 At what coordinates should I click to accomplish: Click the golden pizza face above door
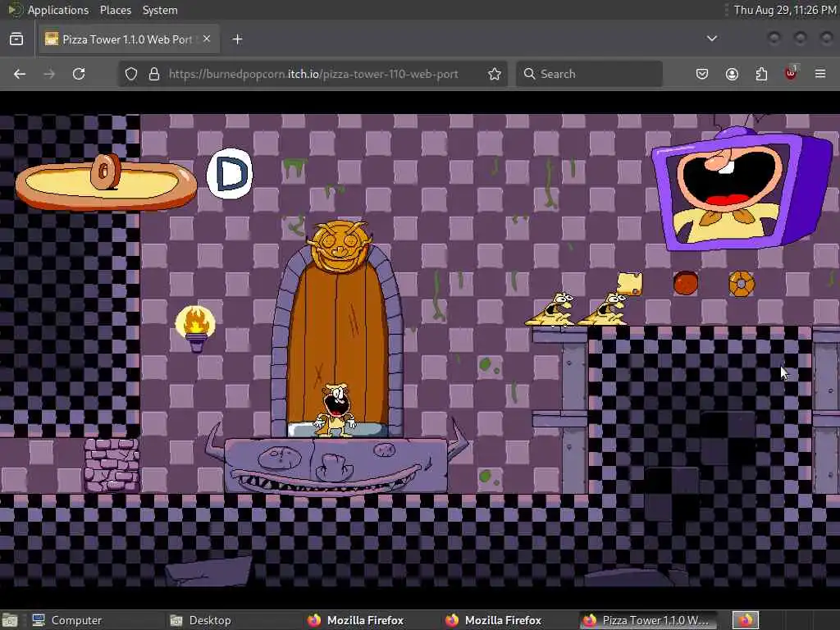click(340, 247)
